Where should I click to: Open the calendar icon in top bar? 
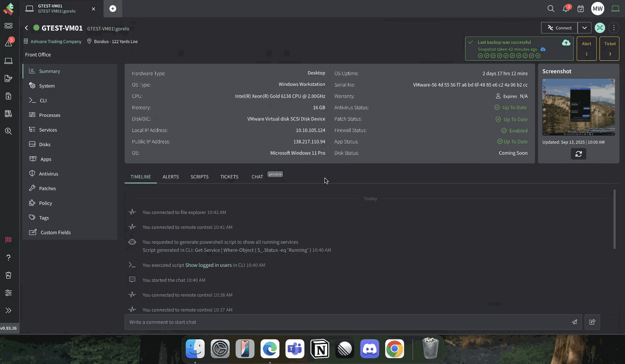(x=581, y=9)
